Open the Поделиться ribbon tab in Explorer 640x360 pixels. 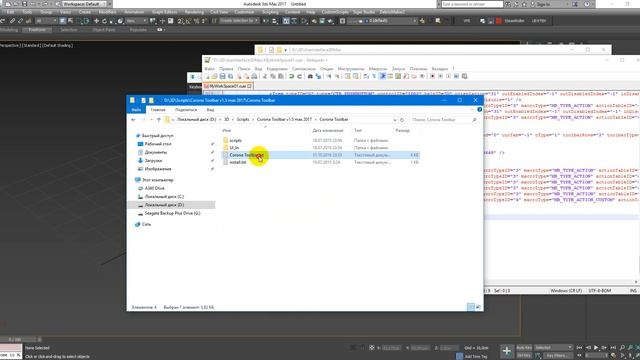[x=186, y=110]
